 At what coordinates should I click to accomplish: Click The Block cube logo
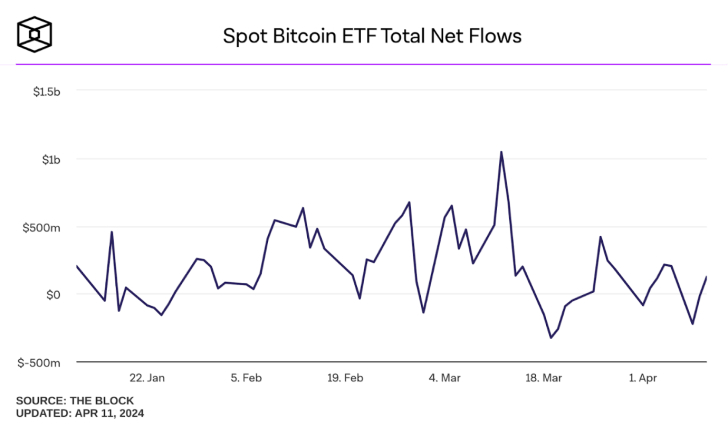click(35, 35)
